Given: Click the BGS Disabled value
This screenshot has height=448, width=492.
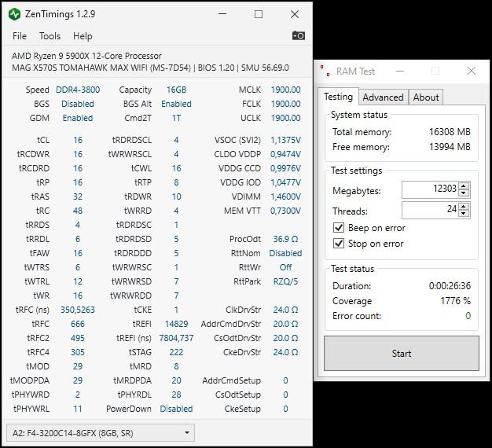Looking at the screenshot, I should point(78,104).
